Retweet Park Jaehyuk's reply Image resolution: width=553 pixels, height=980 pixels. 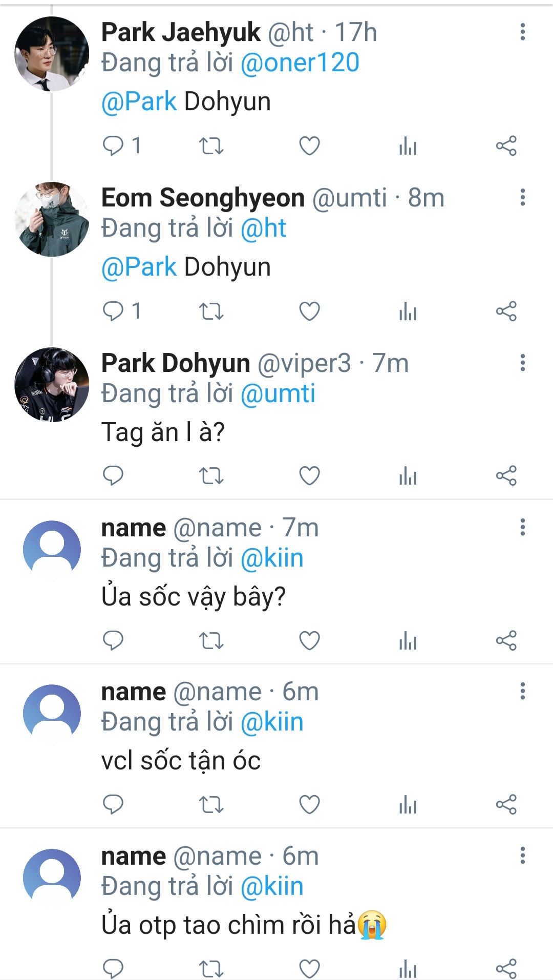211,146
